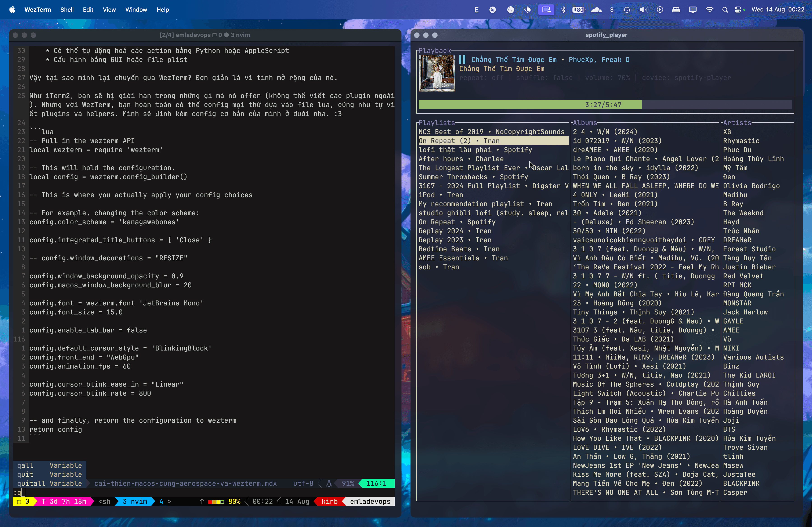
Task: Open the Help menu
Action: [163, 9]
